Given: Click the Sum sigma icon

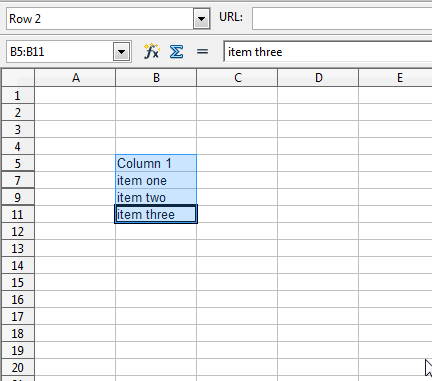Looking at the screenshot, I should point(176,51).
